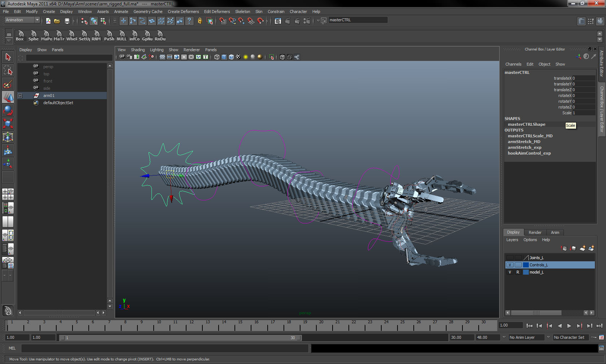Open the input field mode dropdown arrow

pyautogui.click(x=318, y=21)
